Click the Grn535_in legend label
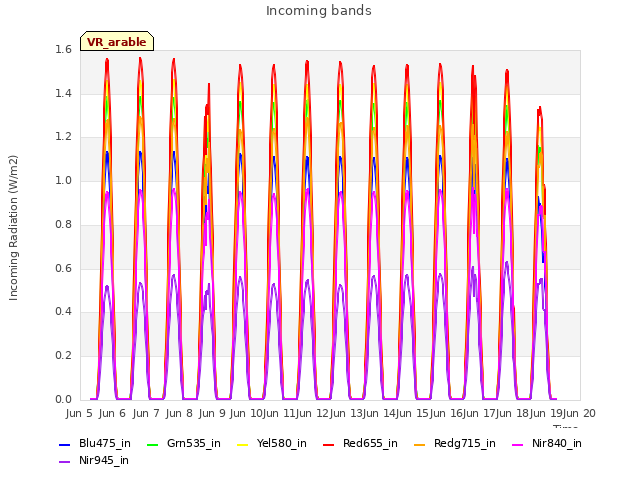The image size is (640, 480). (193, 443)
